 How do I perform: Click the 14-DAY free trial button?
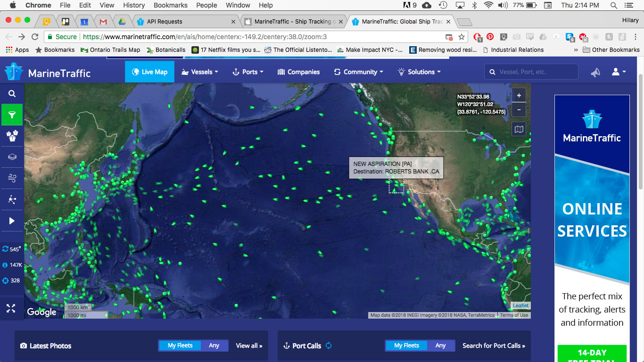tap(592, 354)
